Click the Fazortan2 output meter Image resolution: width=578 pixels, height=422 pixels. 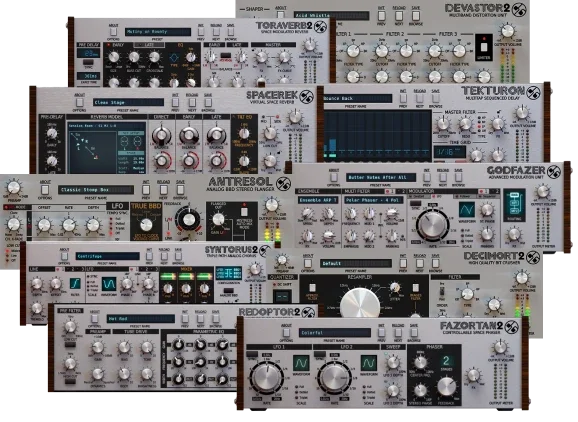coord(501,382)
